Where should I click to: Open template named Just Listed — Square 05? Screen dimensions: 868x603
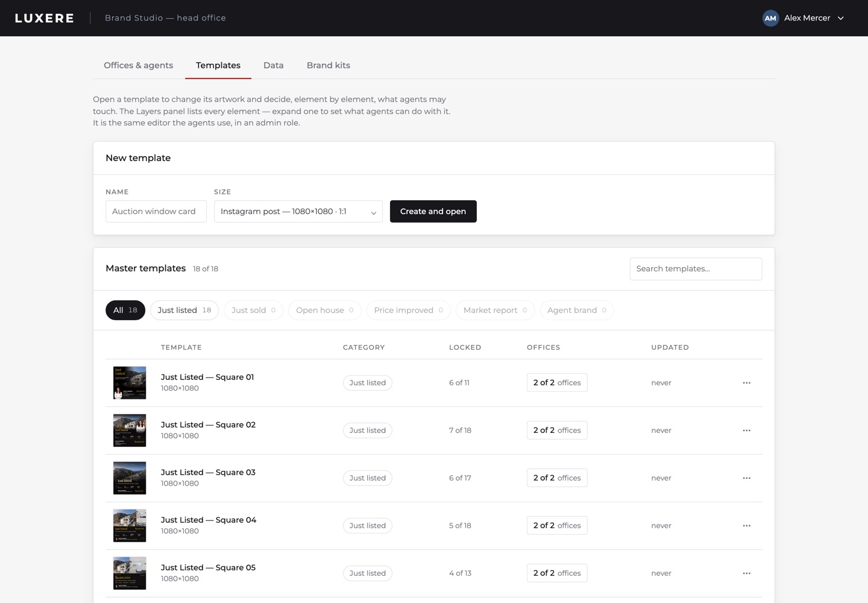[x=208, y=568]
